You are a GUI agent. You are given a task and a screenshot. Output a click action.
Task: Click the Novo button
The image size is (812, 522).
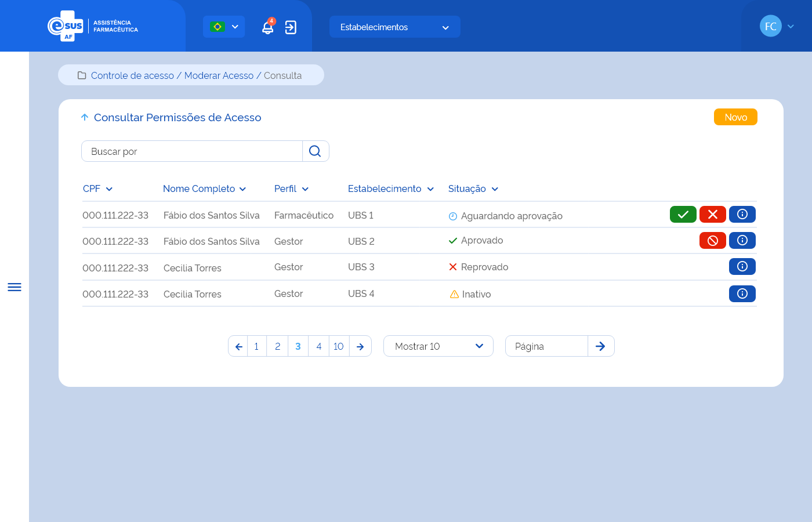point(735,117)
